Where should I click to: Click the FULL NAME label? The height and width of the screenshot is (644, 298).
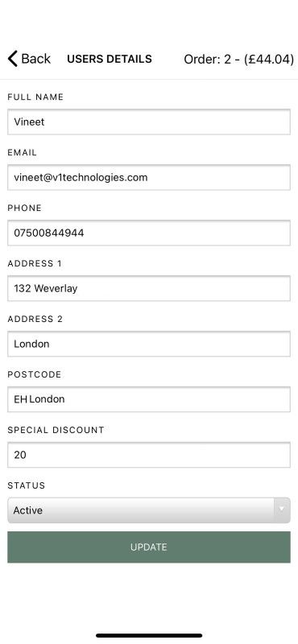[35, 97]
